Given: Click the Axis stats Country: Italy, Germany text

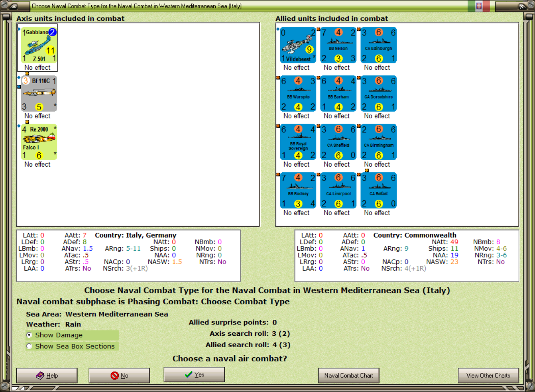Looking at the screenshot, I should click(136, 235).
